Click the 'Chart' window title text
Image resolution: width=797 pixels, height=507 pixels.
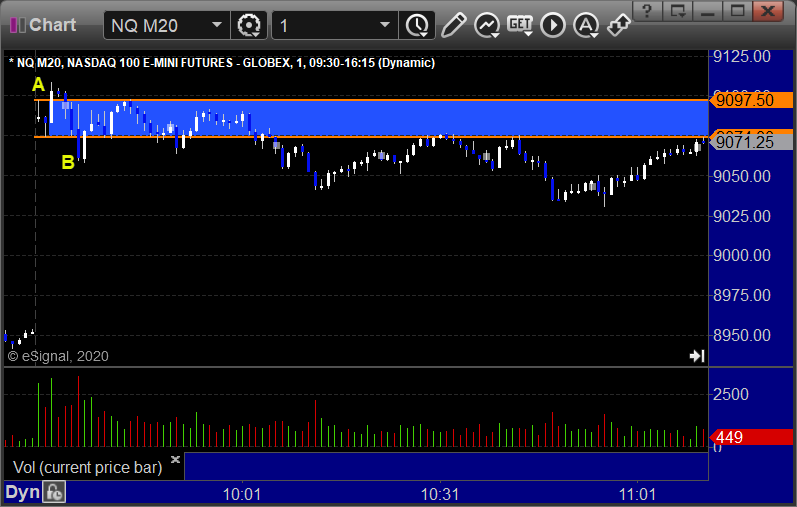coord(52,24)
